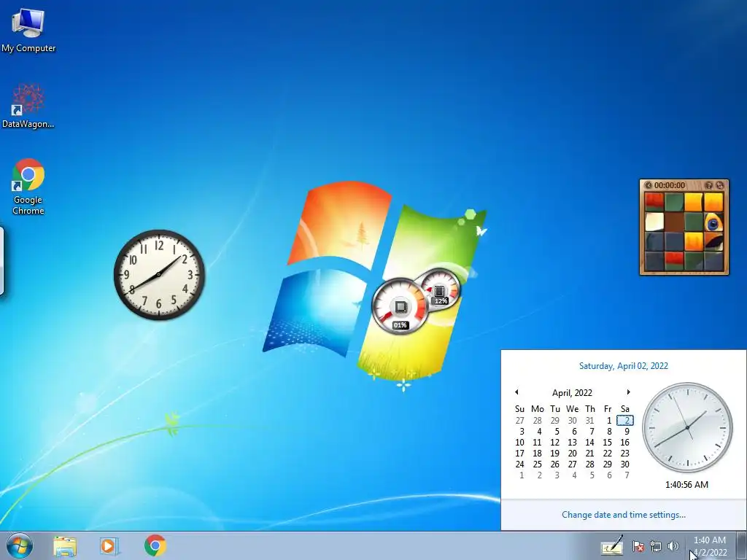Viewport: 747px width, 560px height.
Task: Click the analog clock in the calendar popup
Action: click(x=687, y=427)
